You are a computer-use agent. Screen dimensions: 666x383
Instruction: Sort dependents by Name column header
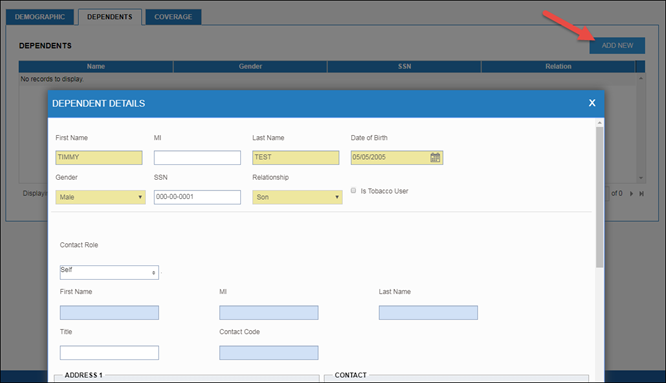(96, 66)
